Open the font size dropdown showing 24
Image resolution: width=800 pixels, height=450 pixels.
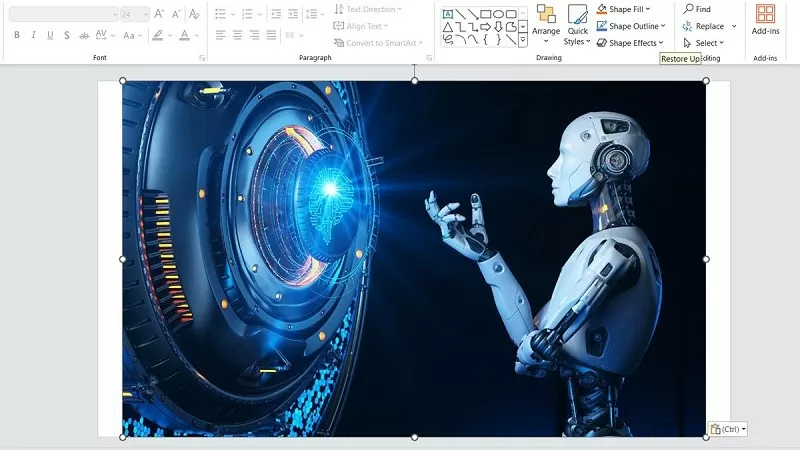[x=135, y=14]
